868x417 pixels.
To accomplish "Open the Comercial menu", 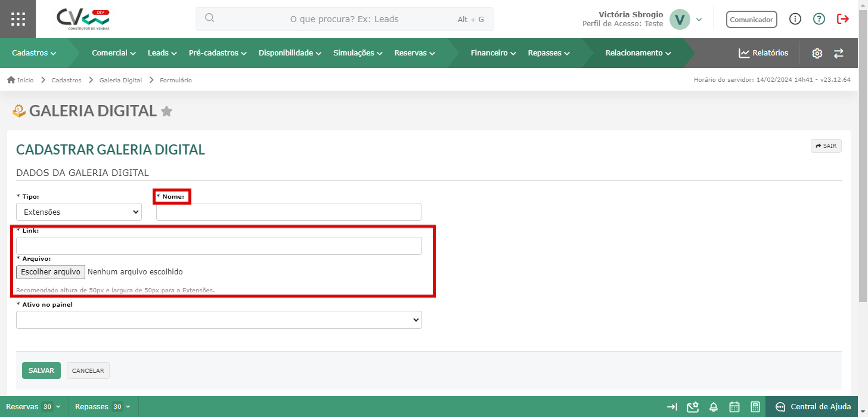I will (x=114, y=53).
